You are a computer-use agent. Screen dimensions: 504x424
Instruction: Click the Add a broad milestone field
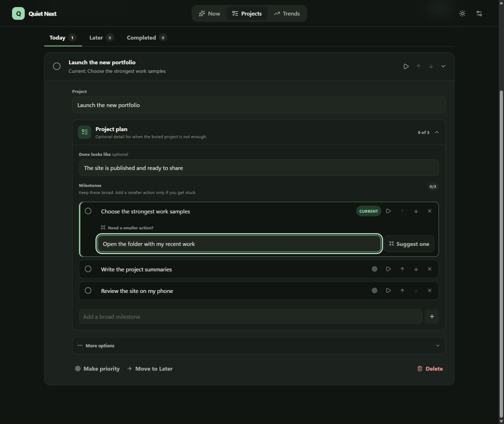[251, 316]
